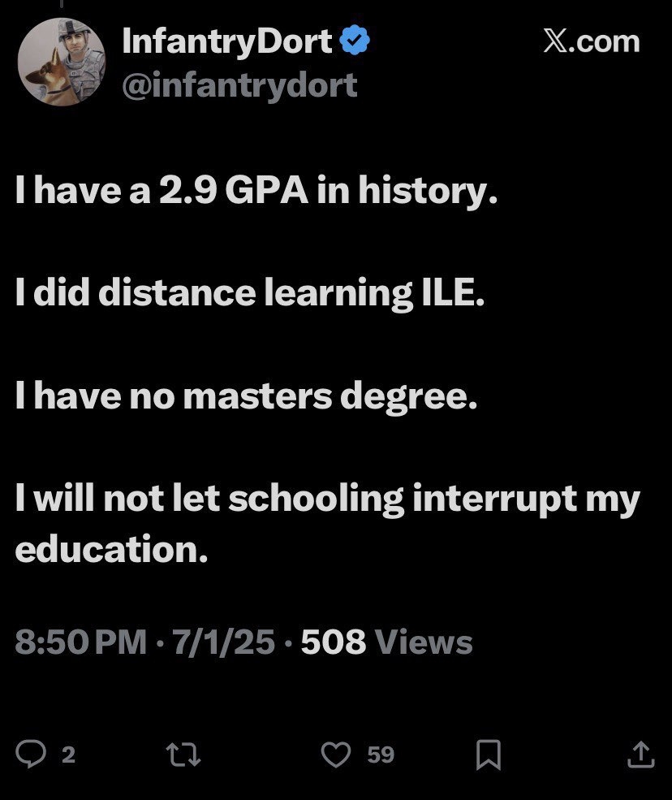Image resolution: width=672 pixels, height=800 pixels.
Task: Bookmark this post
Action: point(488,755)
